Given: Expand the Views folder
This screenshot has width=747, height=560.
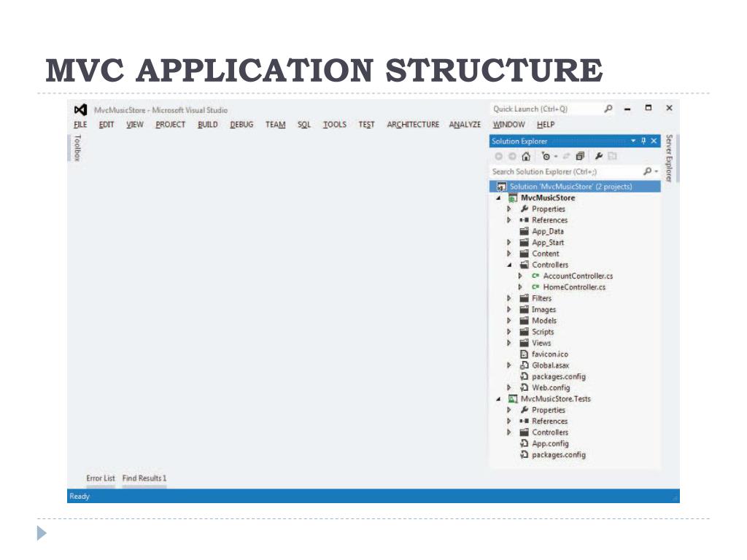Looking at the screenshot, I should click(x=508, y=343).
